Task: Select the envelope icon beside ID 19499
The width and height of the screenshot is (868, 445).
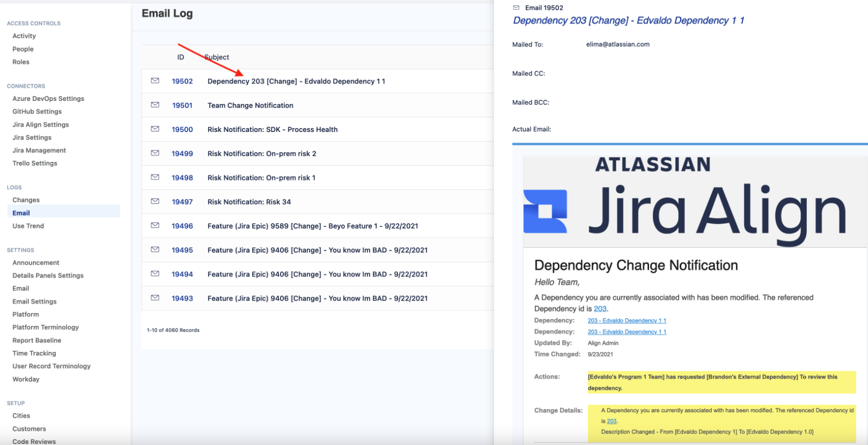Action: pos(155,153)
